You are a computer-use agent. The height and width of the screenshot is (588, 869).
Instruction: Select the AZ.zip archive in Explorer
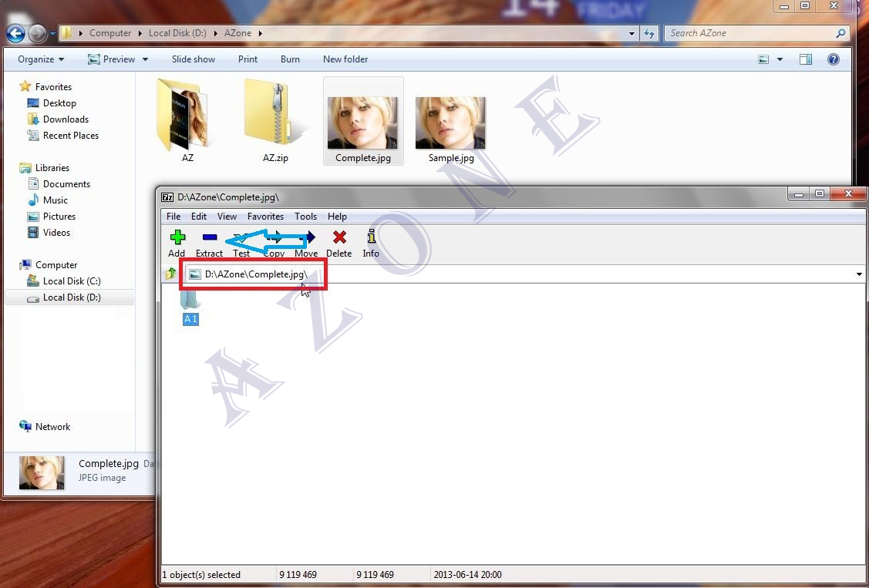point(275,121)
